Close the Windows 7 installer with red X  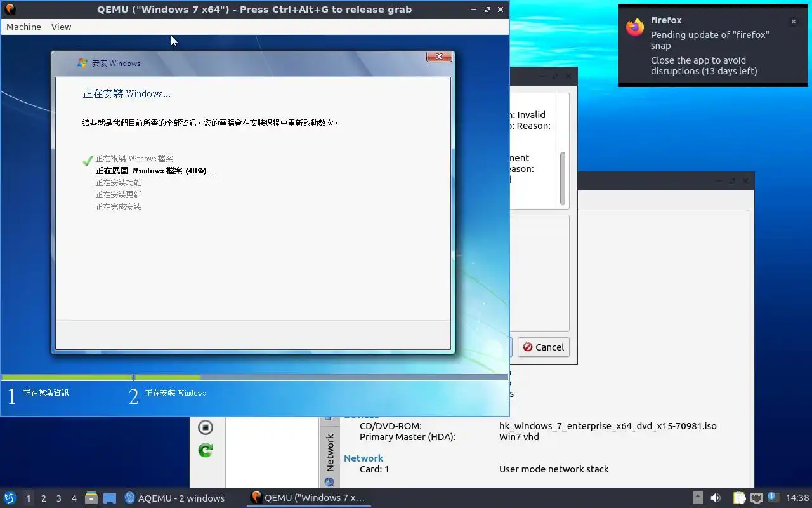coord(439,57)
